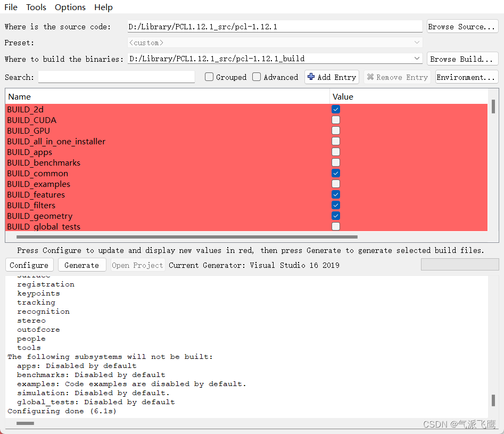The height and width of the screenshot is (434, 504).
Task: Click inside the Search input field
Action: click(116, 77)
